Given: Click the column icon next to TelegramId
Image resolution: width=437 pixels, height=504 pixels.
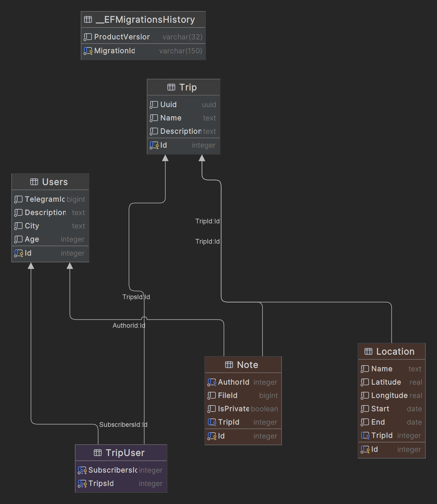Looking at the screenshot, I should point(18,199).
